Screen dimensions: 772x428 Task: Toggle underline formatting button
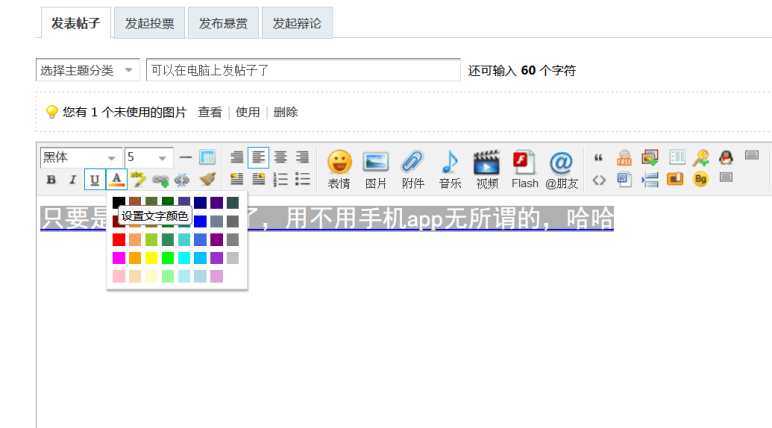coord(94,180)
